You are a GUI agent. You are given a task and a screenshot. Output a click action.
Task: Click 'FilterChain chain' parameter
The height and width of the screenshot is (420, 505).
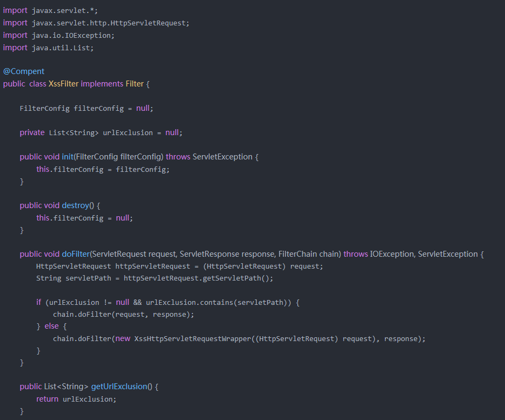coord(309,254)
